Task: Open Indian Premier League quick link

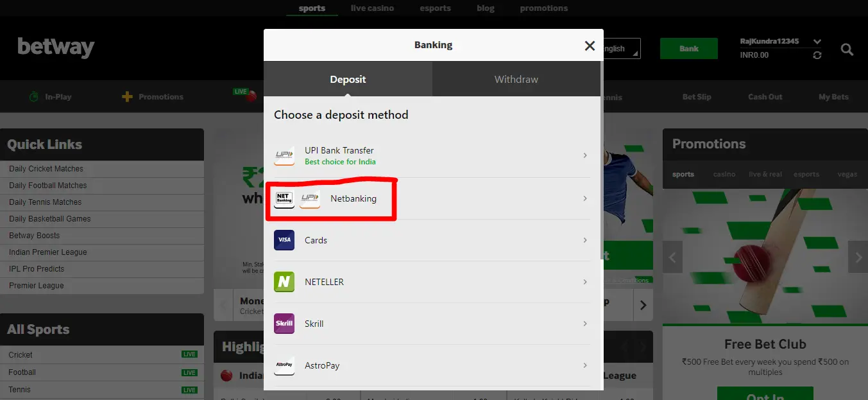Action: [102, 252]
